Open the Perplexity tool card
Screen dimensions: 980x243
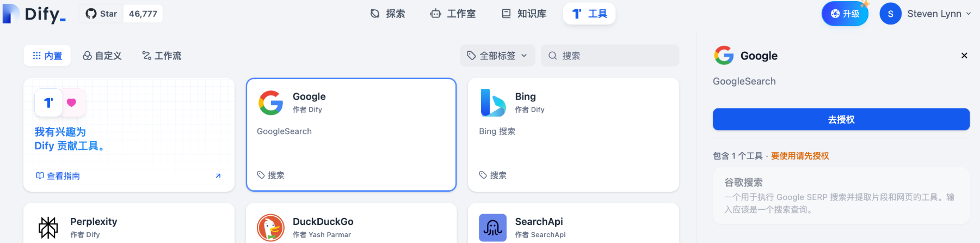129,223
